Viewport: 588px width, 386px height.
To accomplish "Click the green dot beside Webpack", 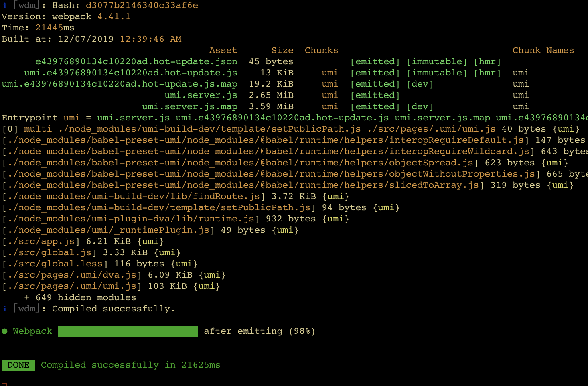I will point(5,331).
